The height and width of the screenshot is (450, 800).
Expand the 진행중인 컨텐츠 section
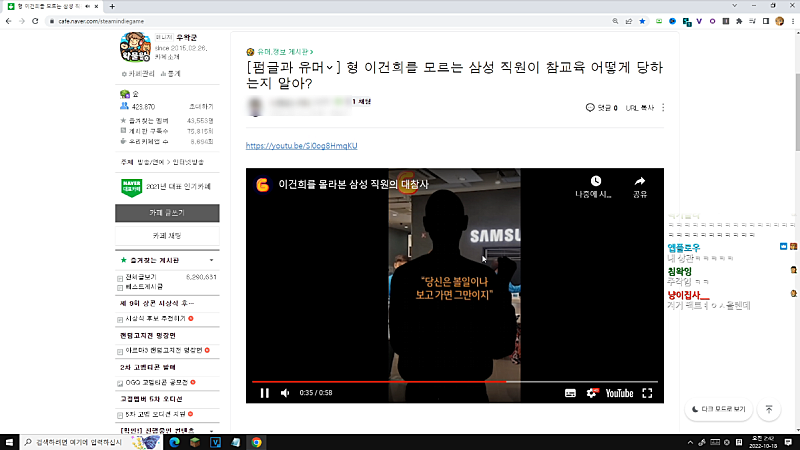[212, 431]
